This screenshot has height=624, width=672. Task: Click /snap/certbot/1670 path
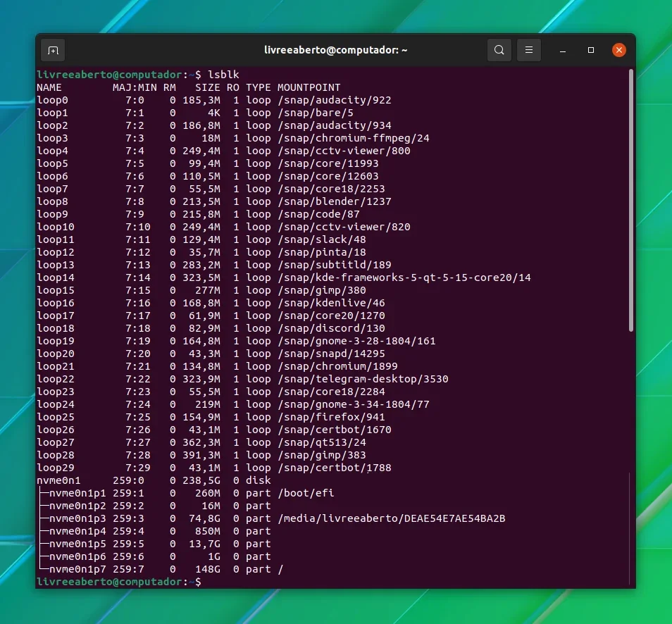point(335,430)
